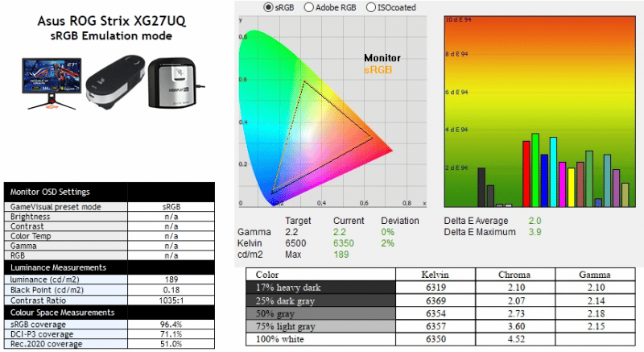Select the sRGB radio button
644x352 pixels.
(268, 7)
